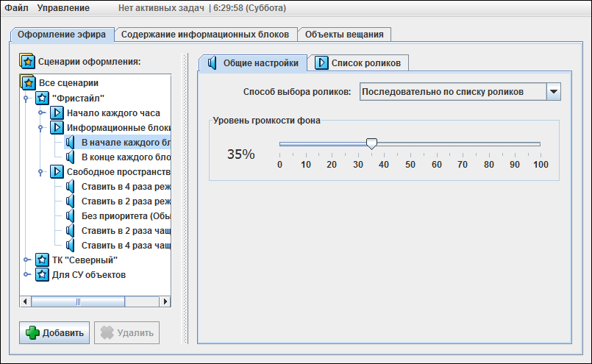Click speaker icon of Ставить в 4 раза реже
This screenshot has height=364, width=592.
[70, 187]
